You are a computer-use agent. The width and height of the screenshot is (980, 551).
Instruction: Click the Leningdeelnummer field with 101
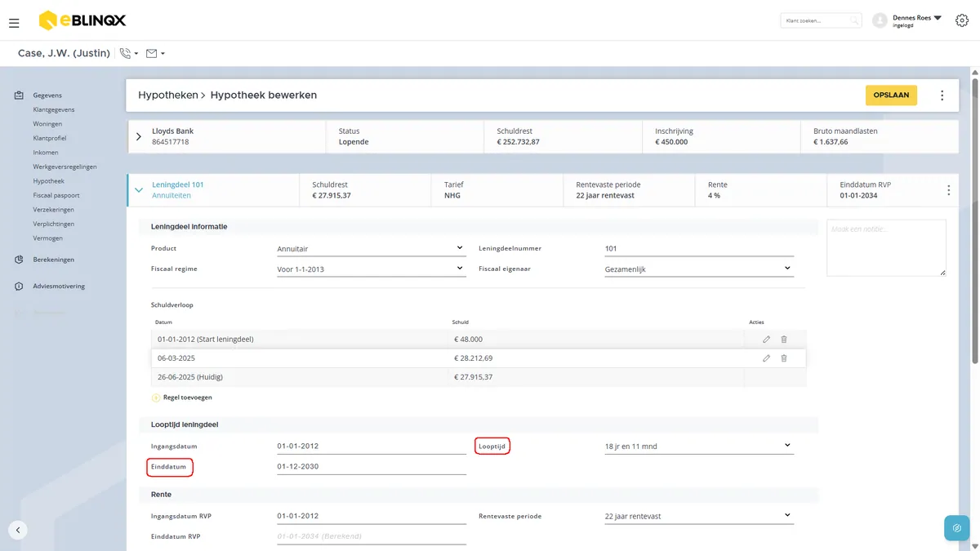click(698, 249)
